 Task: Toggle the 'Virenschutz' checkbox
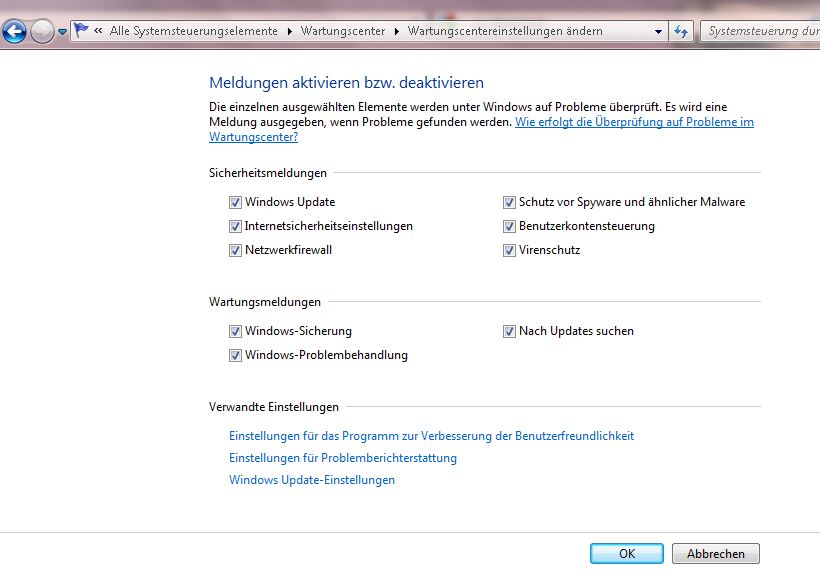509,250
